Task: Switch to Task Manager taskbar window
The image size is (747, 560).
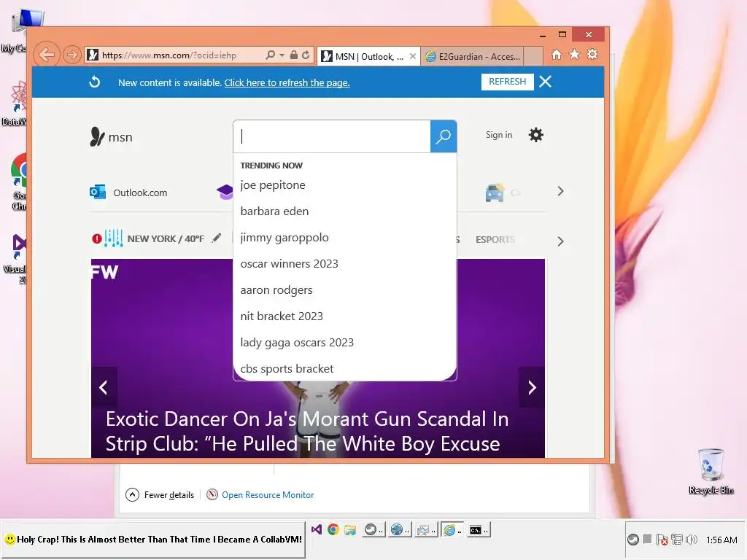Action: pos(425,529)
